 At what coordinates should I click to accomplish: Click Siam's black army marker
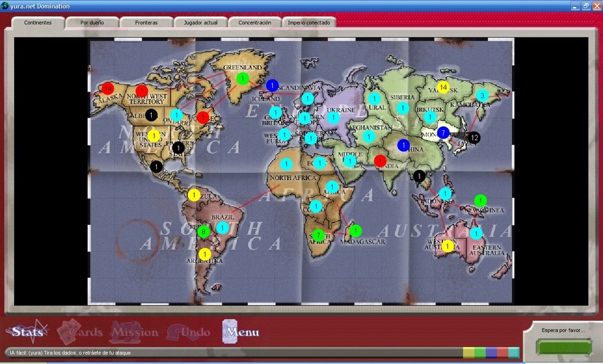419,176
